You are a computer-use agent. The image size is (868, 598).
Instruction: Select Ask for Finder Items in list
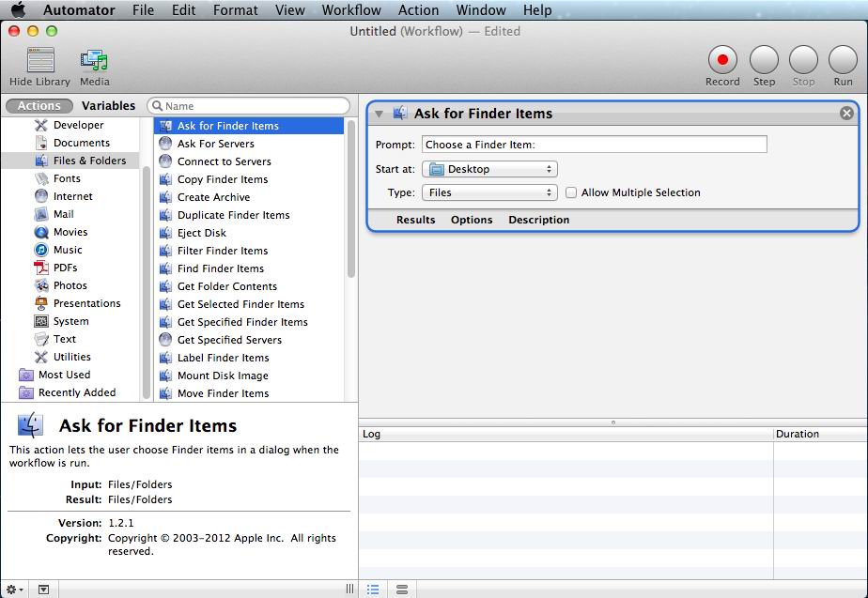pos(249,126)
